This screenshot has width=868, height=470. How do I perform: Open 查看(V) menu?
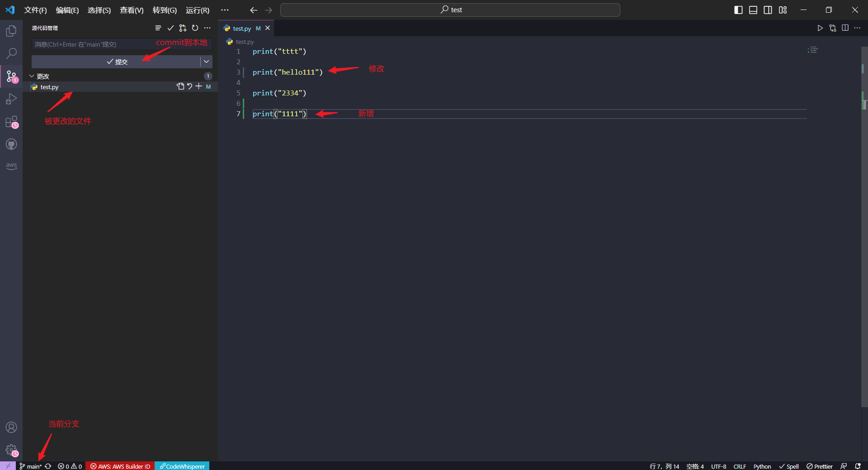click(x=132, y=10)
